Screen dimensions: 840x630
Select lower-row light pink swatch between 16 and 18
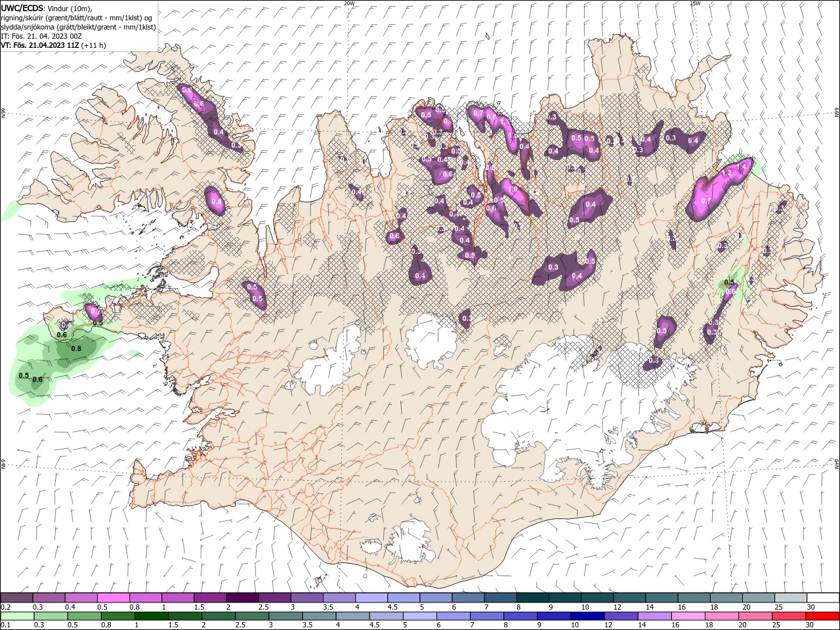(687, 616)
